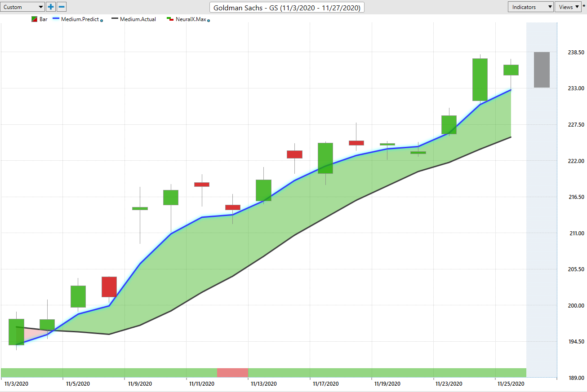The image size is (587, 392).
Task: Click the 11/19/2020 date axis label
Action: (387, 384)
